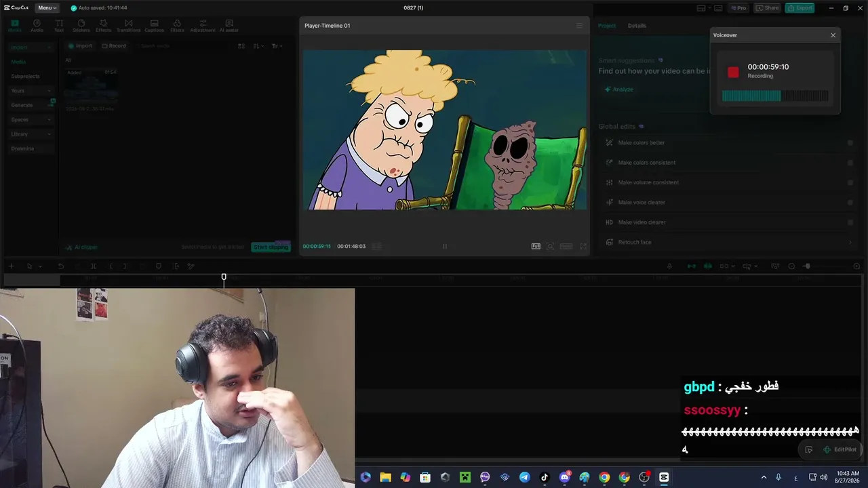Enter fullscreen player preview
This screenshot has height=488, width=868.
(583, 247)
